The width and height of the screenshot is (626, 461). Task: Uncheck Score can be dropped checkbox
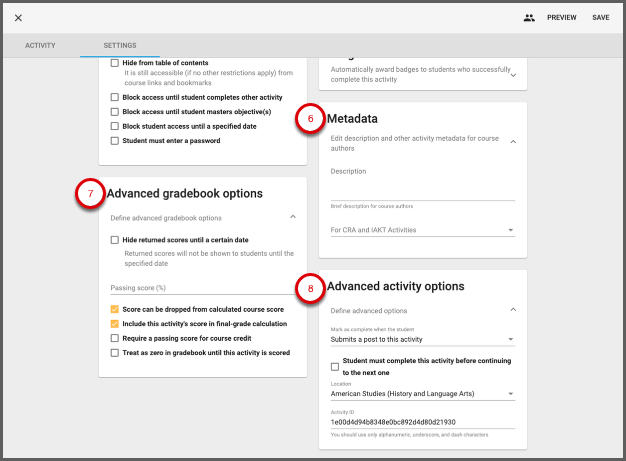click(114, 310)
